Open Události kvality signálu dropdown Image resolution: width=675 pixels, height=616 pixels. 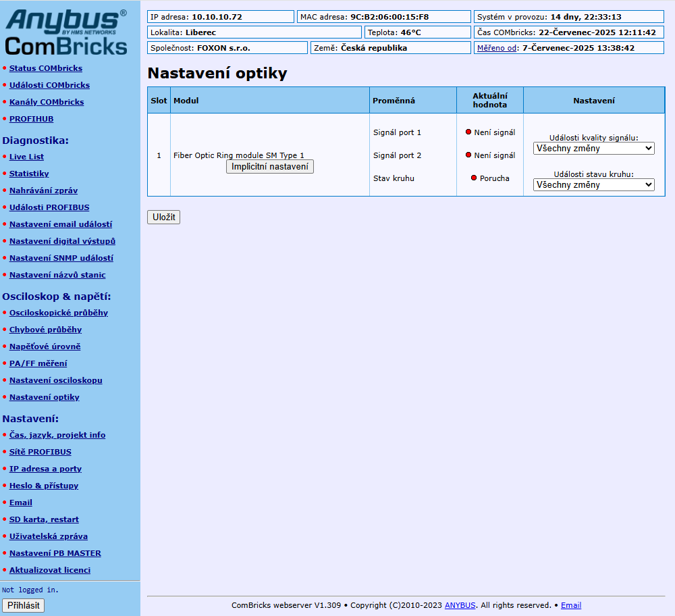[593, 148]
